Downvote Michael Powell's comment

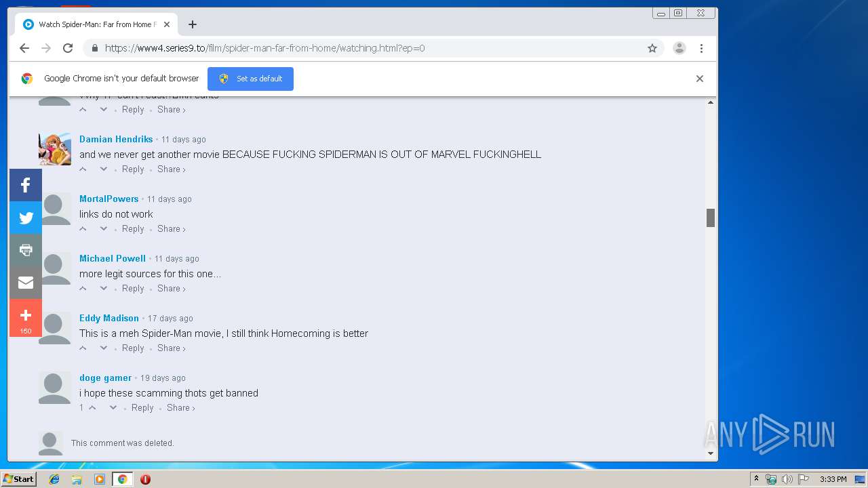[104, 288]
